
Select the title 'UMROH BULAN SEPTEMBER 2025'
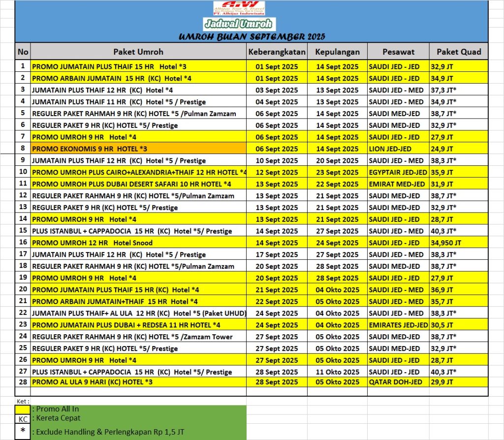tap(252, 36)
